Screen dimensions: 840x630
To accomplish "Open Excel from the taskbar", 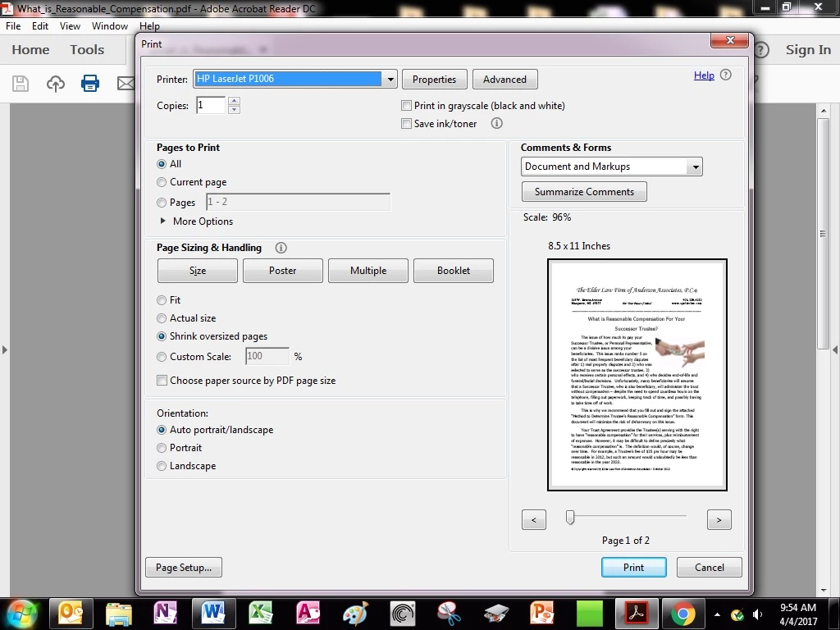I will click(261, 613).
